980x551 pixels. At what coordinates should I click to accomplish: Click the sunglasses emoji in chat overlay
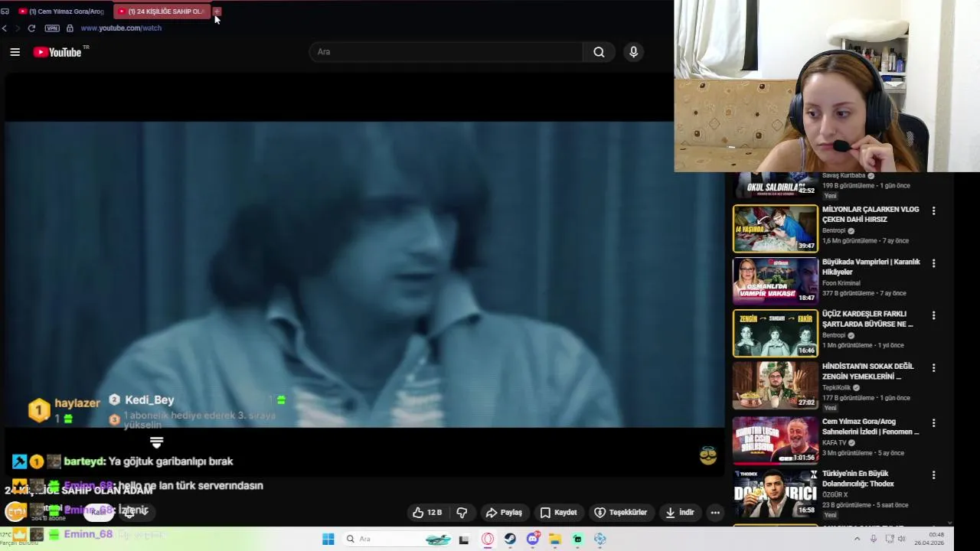point(708,456)
